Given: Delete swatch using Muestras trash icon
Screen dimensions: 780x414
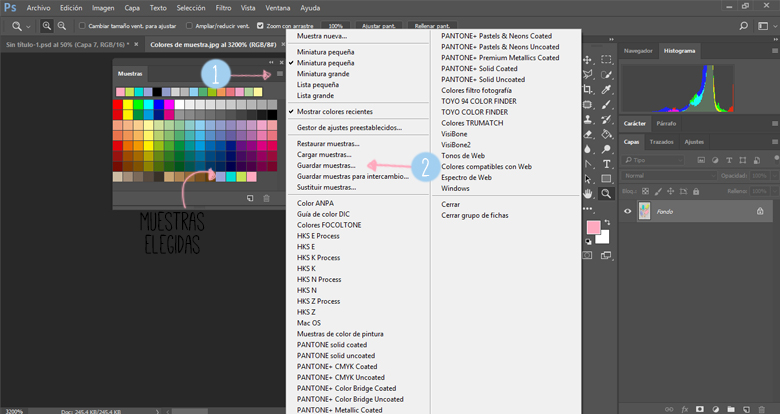Looking at the screenshot, I should pyautogui.click(x=266, y=198).
